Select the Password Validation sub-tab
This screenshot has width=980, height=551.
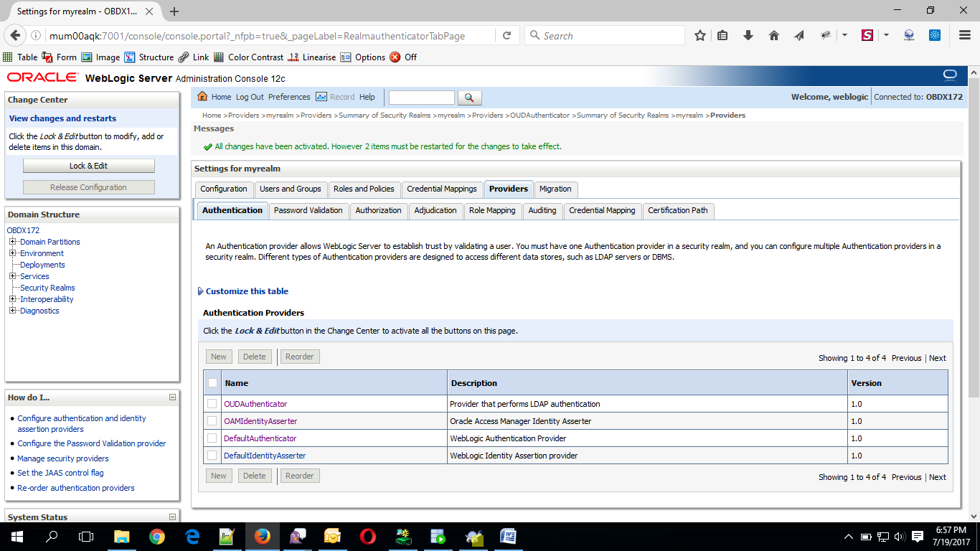pyautogui.click(x=308, y=210)
